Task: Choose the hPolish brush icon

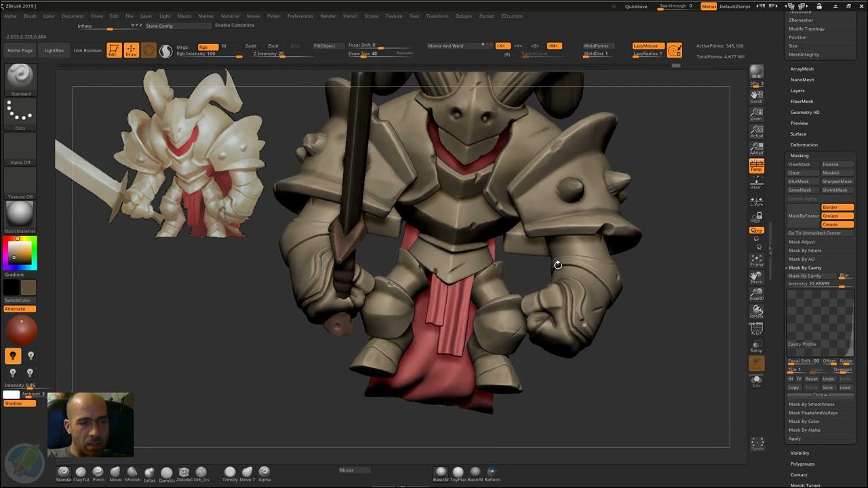Action: click(132, 472)
